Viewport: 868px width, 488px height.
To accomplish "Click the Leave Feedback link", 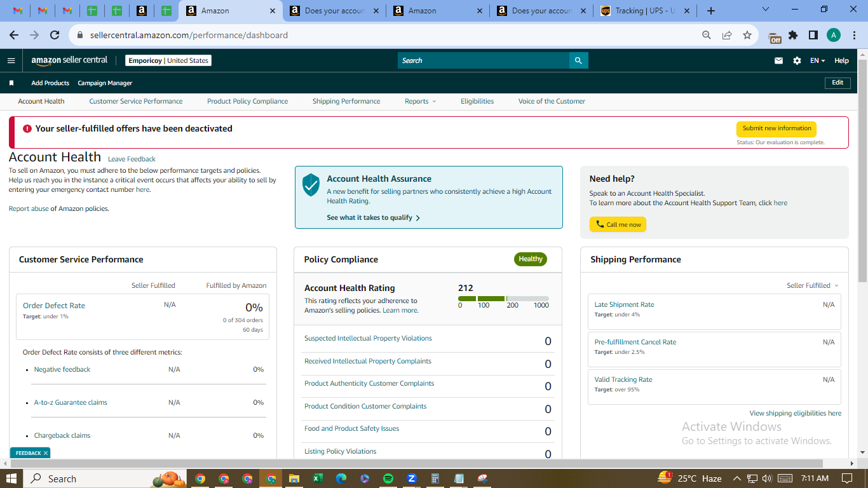I will [x=132, y=159].
